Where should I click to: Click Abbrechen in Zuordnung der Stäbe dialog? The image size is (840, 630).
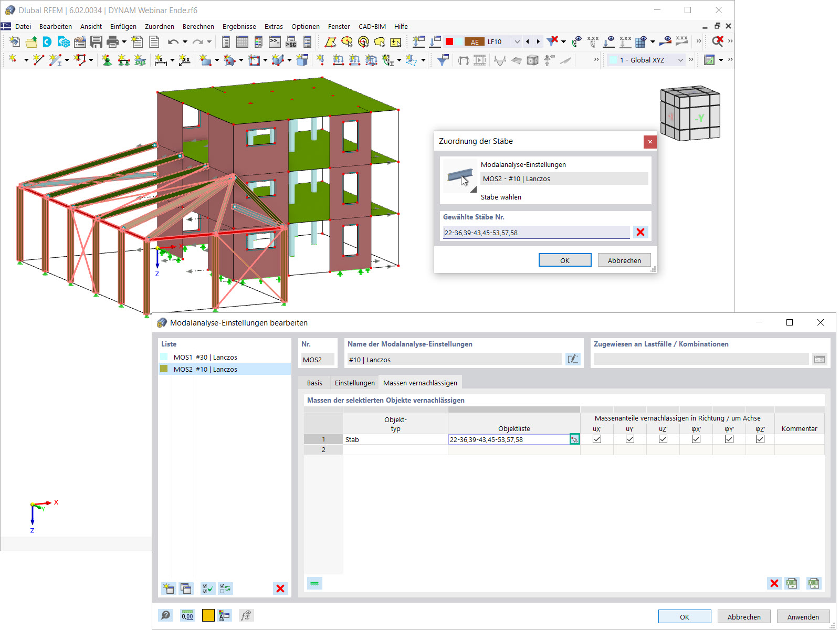[x=624, y=260]
